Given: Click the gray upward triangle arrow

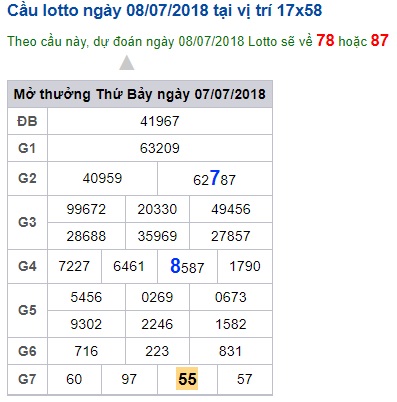Looking at the screenshot, I should coord(127,63).
